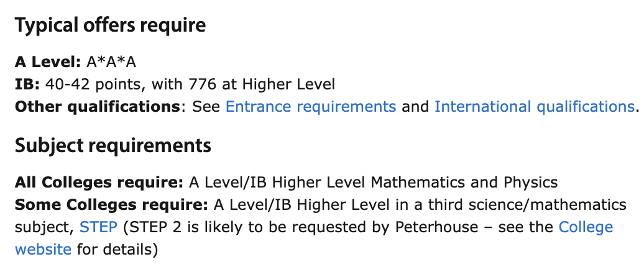The height and width of the screenshot is (267, 644).
Task: Select the bold "Other qualifications" label
Action: [x=98, y=107]
